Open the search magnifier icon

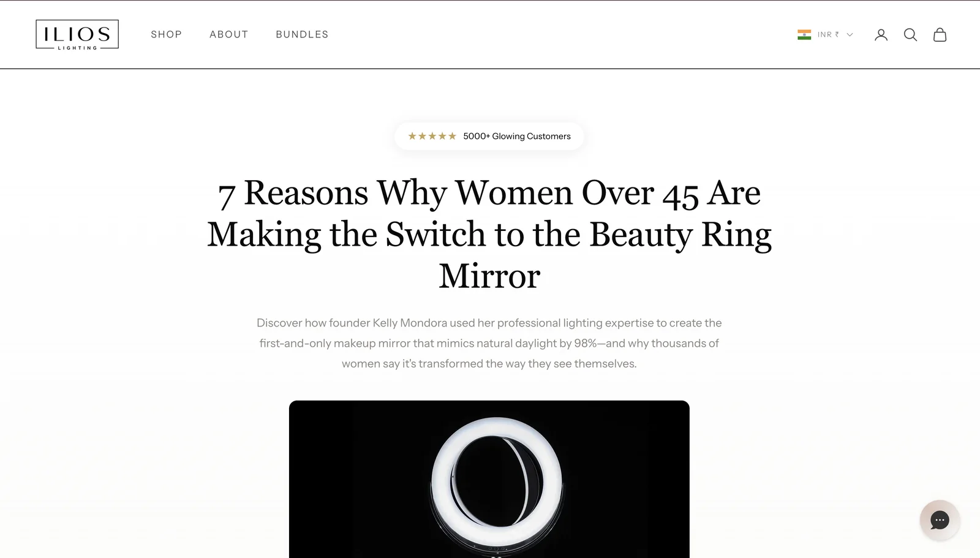[x=910, y=35]
